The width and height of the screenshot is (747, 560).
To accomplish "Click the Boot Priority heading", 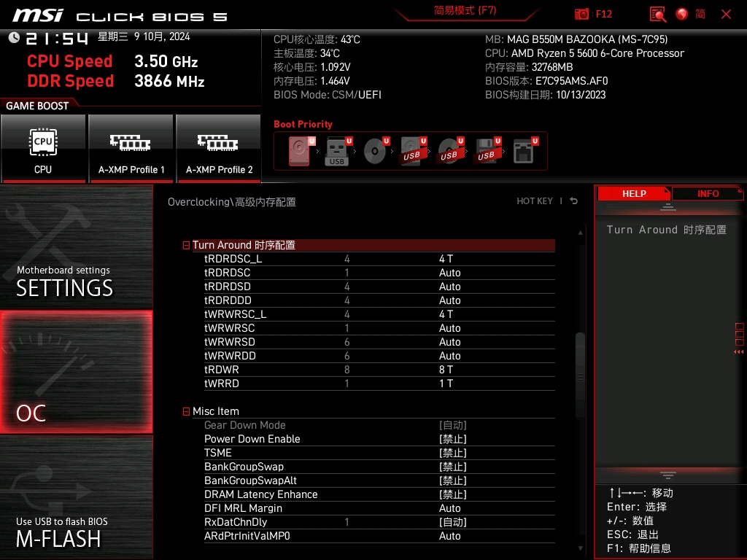I will tap(303, 124).
